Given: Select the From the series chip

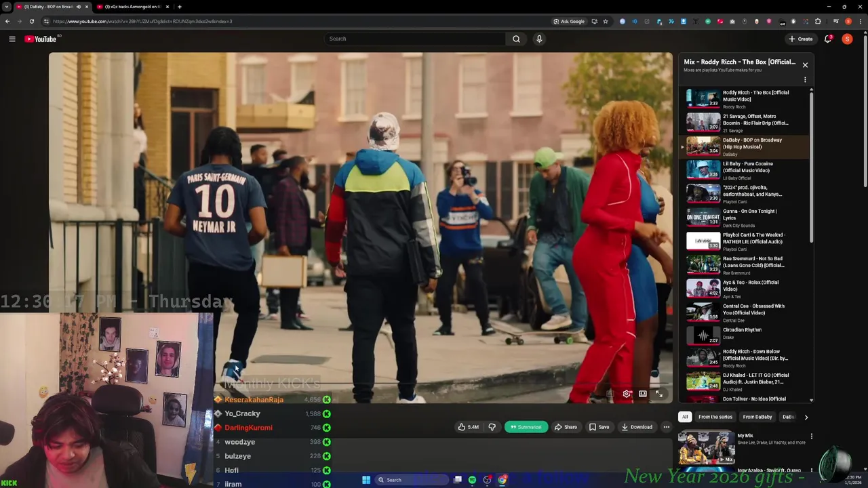Looking at the screenshot, I should (715, 417).
